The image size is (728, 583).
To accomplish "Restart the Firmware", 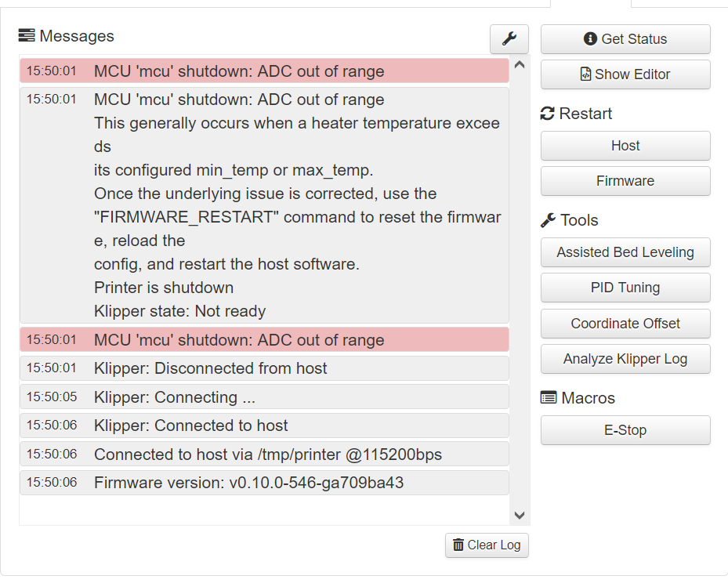I will click(625, 181).
